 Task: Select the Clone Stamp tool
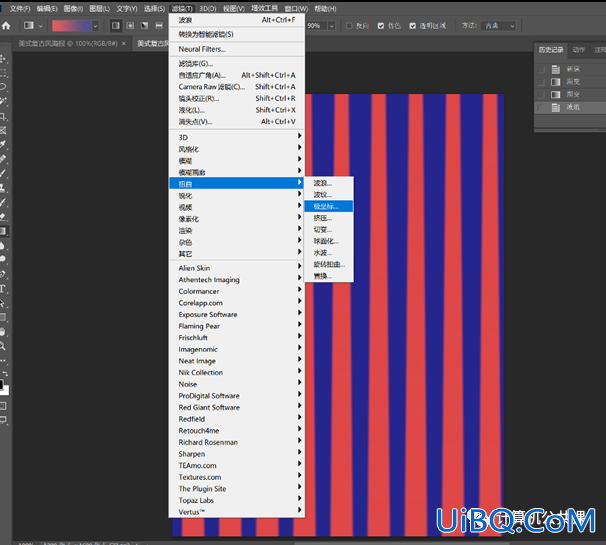[3, 188]
